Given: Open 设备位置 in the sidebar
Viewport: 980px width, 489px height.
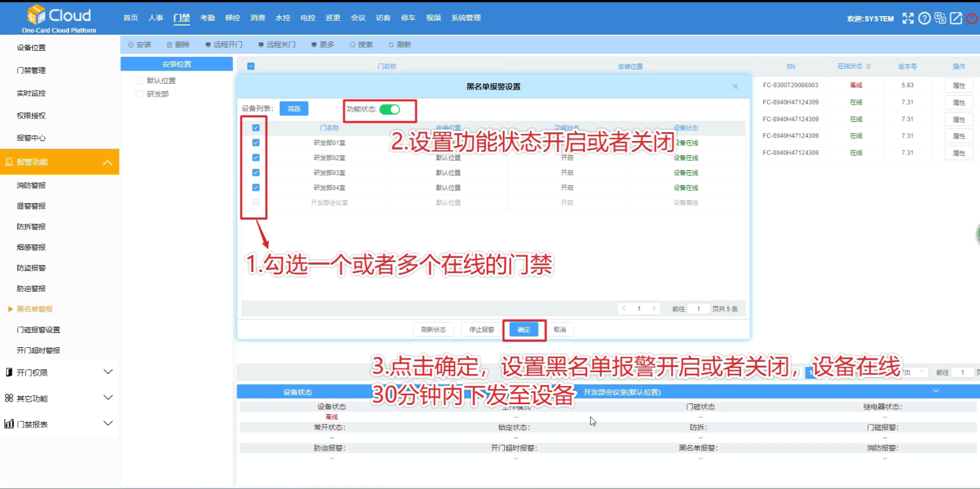Looking at the screenshot, I should [31, 48].
